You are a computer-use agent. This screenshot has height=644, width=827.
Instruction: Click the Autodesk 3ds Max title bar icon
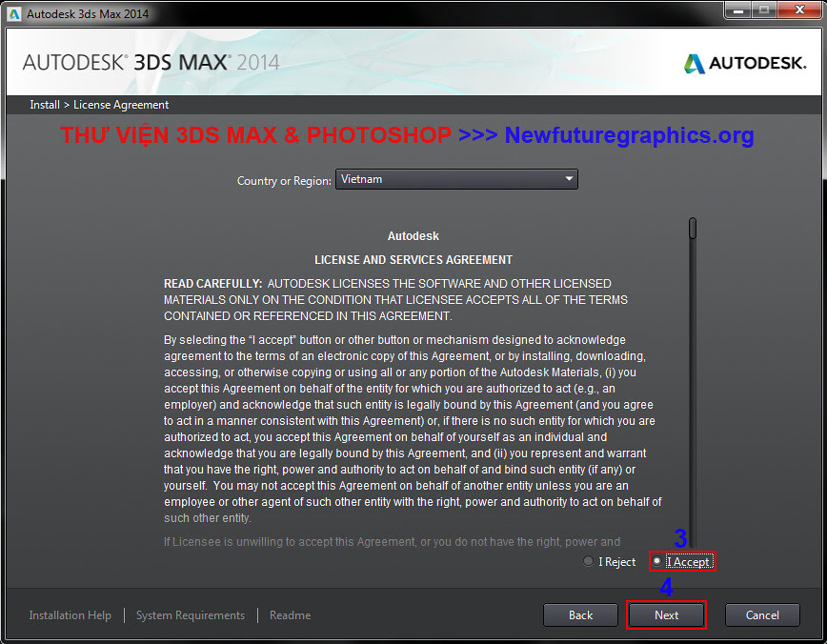14,13
